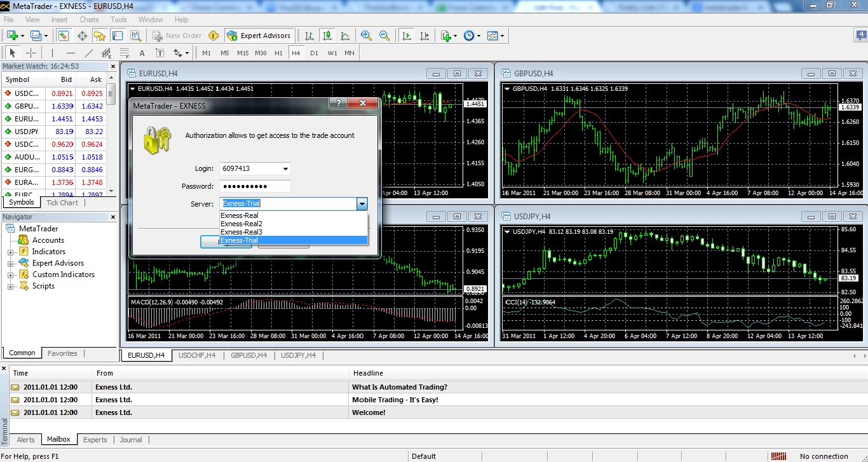Open the Strategy Tester toolbar icon

click(135, 36)
